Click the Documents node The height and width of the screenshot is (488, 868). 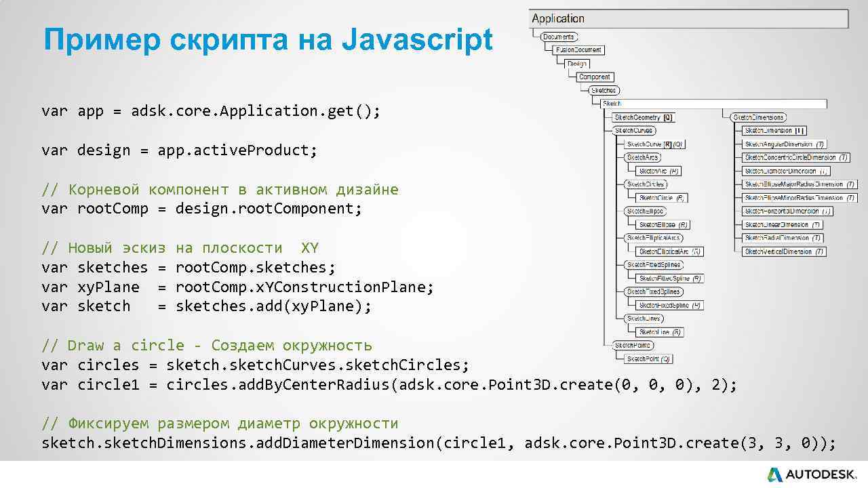pos(559,37)
